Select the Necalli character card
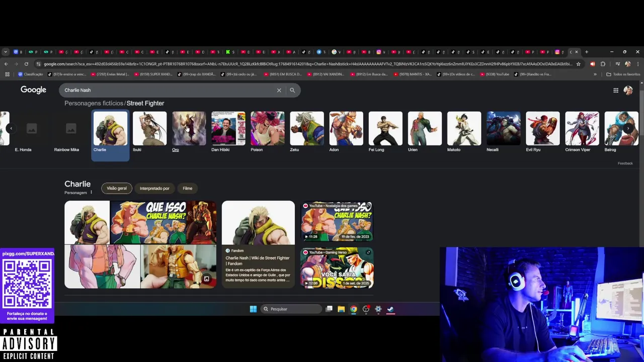644x362 pixels. (x=503, y=132)
